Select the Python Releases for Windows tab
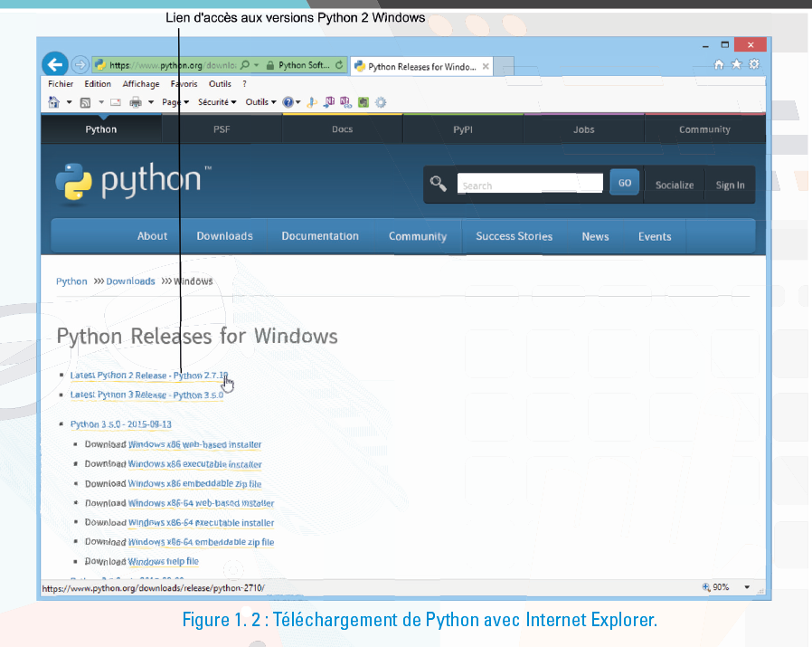Image resolution: width=812 pixels, height=647 pixels. (422, 66)
